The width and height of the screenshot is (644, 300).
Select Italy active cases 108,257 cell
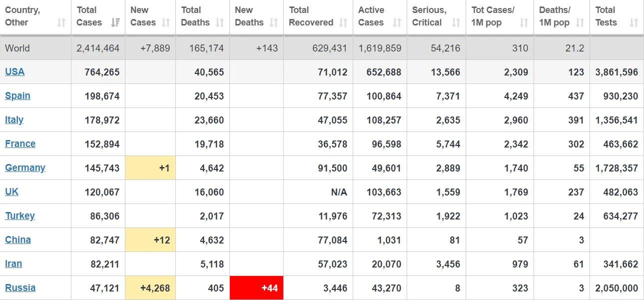click(380, 120)
